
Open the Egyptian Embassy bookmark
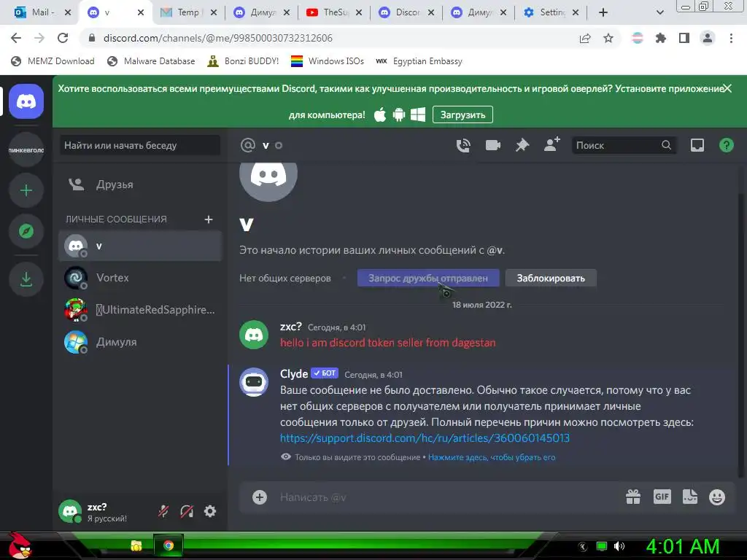point(419,61)
